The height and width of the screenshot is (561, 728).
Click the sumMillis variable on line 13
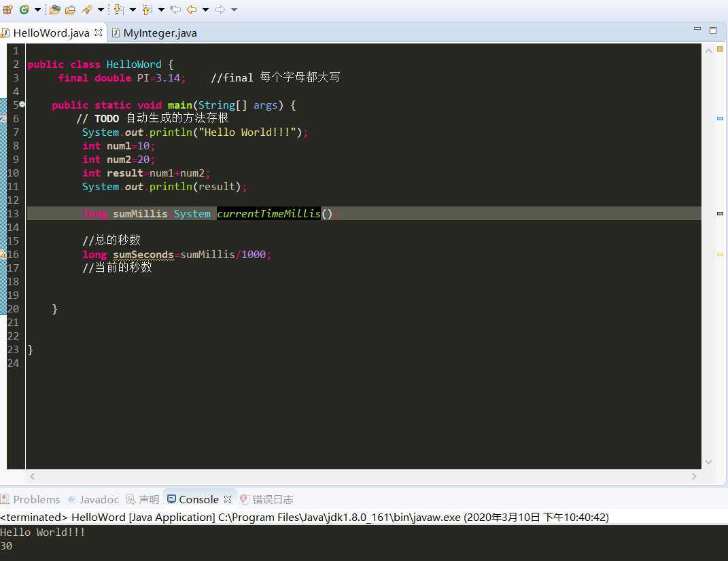pyautogui.click(x=140, y=213)
